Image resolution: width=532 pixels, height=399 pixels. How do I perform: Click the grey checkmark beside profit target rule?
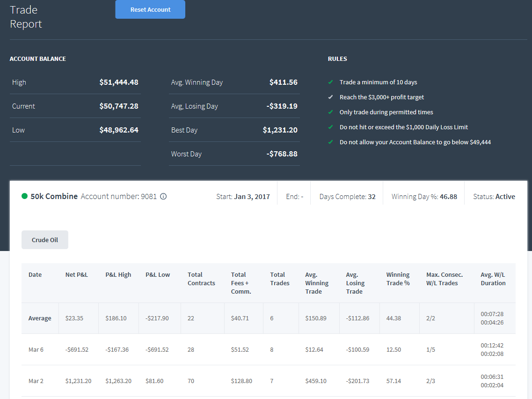pos(330,97)
